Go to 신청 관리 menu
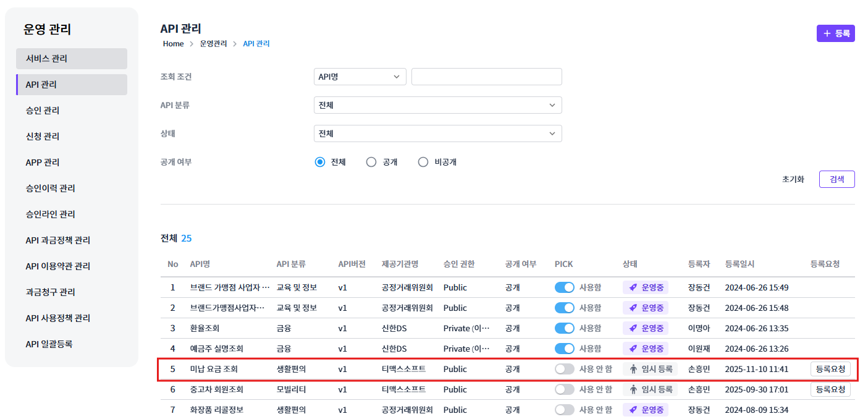868x419 pixels. click(x=72, y=137)
